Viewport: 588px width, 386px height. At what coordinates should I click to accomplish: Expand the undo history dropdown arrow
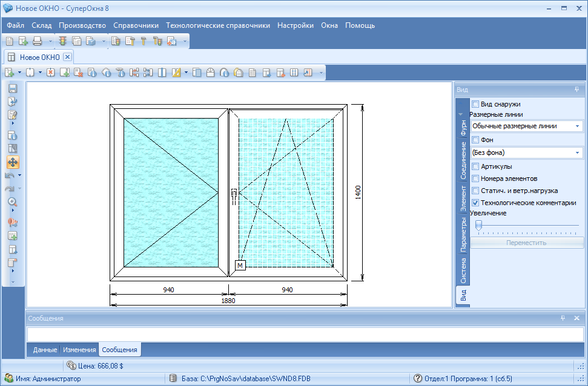(x=19, y=175)
